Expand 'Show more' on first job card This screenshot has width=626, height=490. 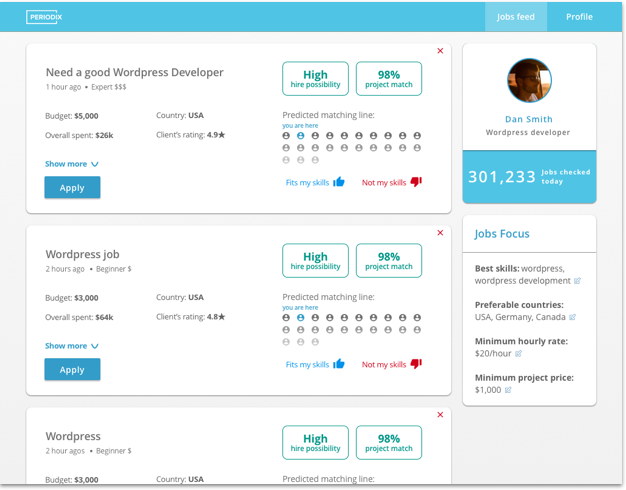tap(71, 164)
